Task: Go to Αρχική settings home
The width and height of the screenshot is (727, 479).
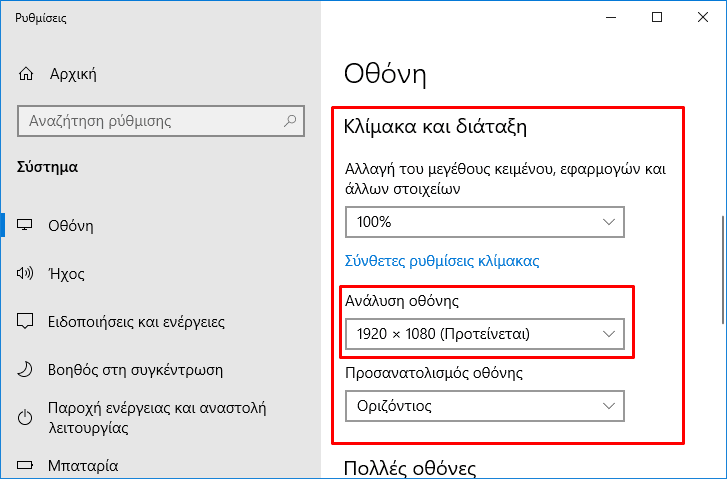Action: [72, 75]
